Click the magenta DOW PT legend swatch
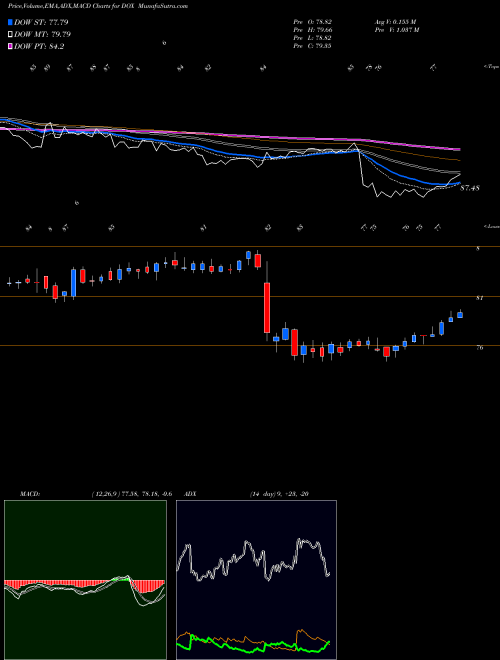This screenshot has height=660, width=500. point(10,47)
